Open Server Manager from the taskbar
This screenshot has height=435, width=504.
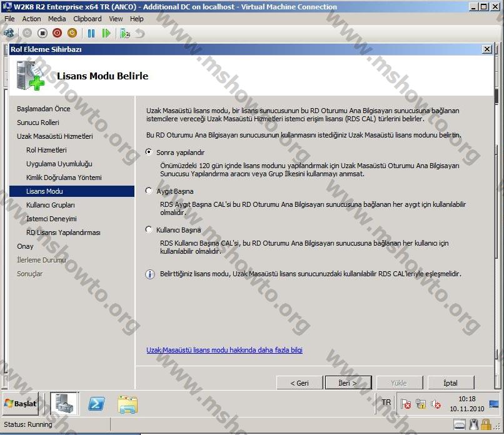click(64, 404)
